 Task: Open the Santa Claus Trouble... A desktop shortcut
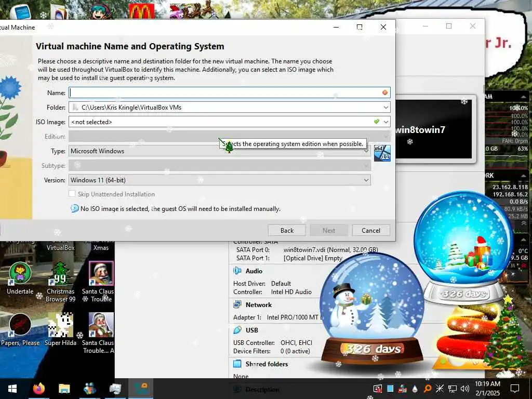tap(99, 333)
